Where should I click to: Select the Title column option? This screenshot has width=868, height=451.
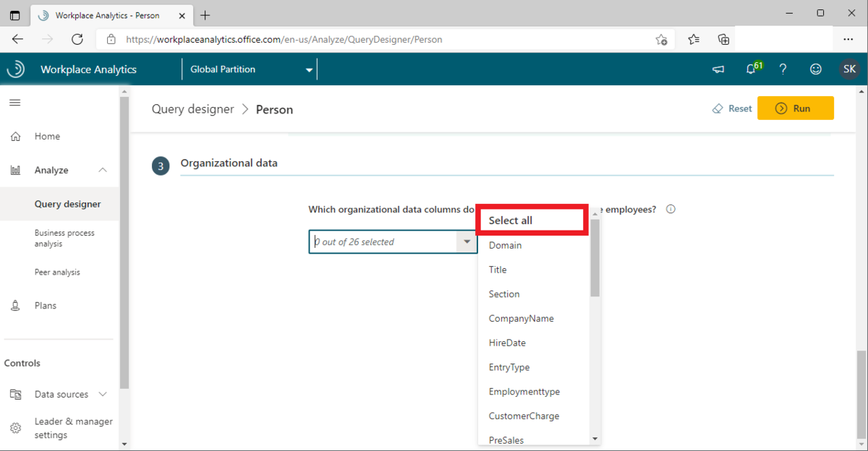534,270
